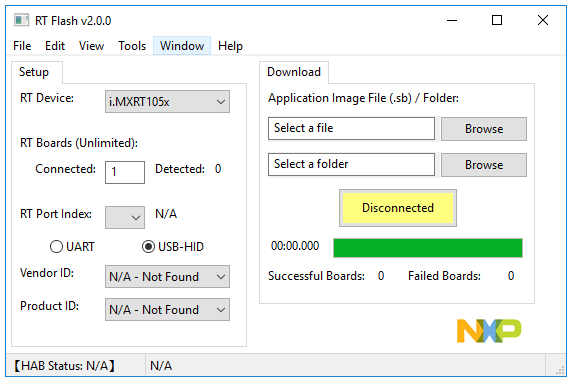
Task: Close the RT Flash window
Action: tap(543, 20)
